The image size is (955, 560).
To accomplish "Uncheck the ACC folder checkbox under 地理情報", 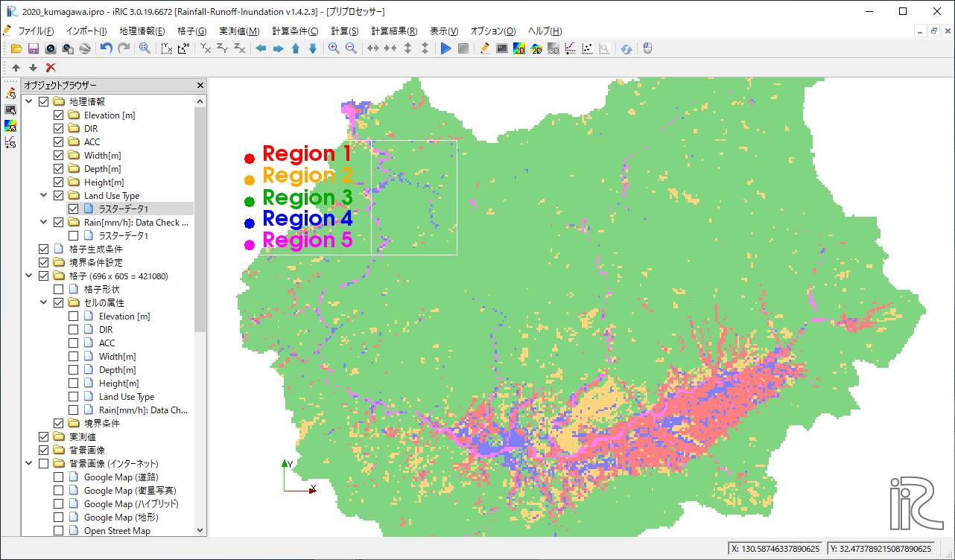I will click(x=58, y=142).
